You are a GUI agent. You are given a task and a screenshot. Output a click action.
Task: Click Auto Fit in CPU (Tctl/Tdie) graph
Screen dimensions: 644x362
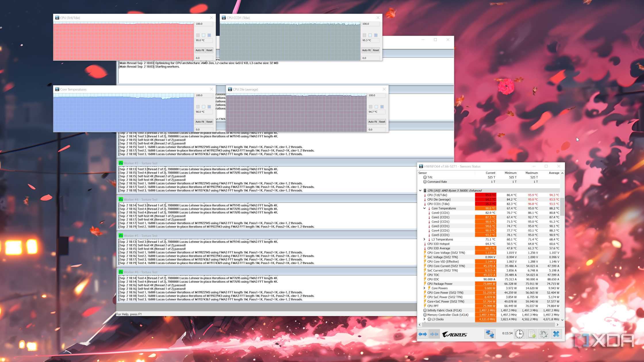[200, 50]
